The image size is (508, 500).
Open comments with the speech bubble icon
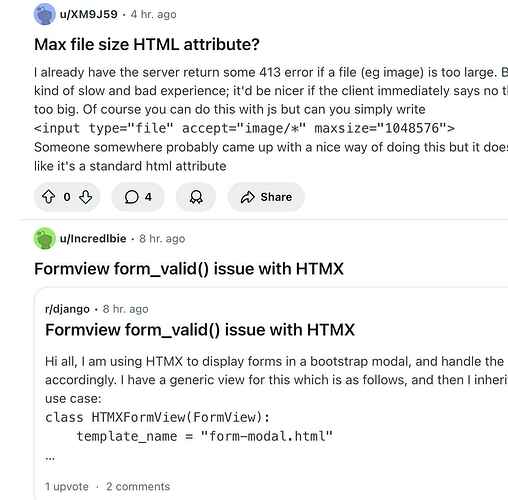(x=131, y=197)
